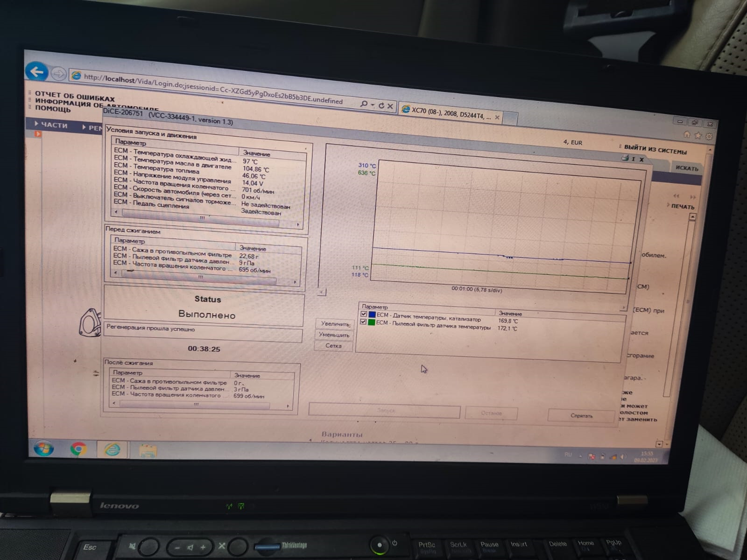The width and height of the screenshot is (747, 560).
Task: Click left scroll arrow under graph
Action: pos(321,292)
